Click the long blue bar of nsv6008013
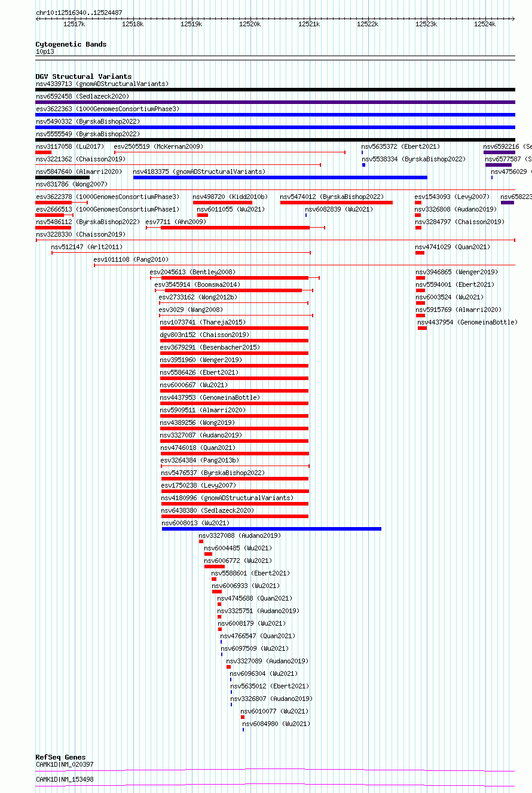The image size is (532, 793). (271, 529)
